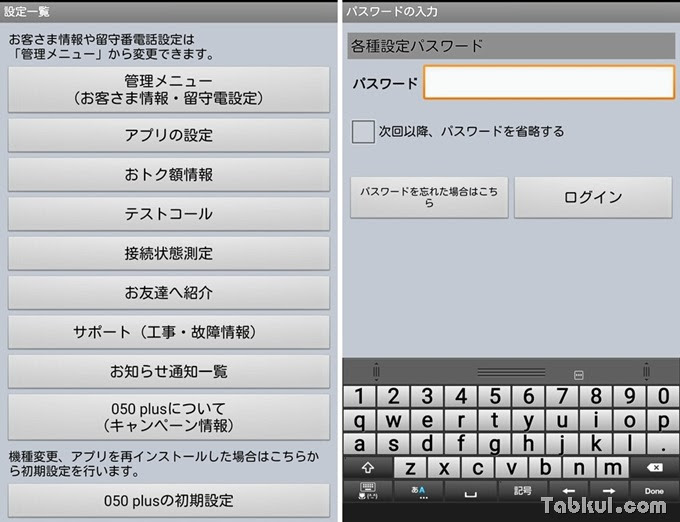
Task: Open お友達へ紹介 menu item
Action: [x=169, y=293]
